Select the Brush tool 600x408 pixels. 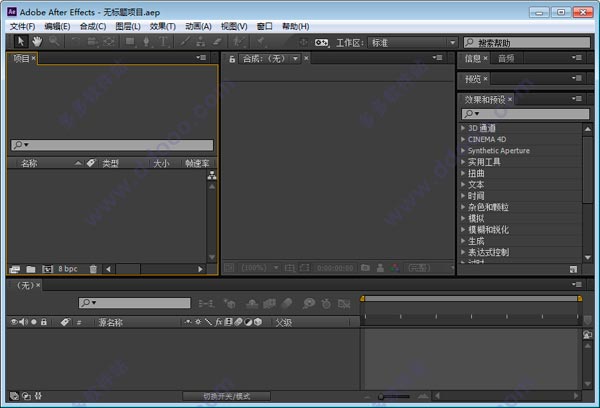pyautogui.click(x=184, y=41)
